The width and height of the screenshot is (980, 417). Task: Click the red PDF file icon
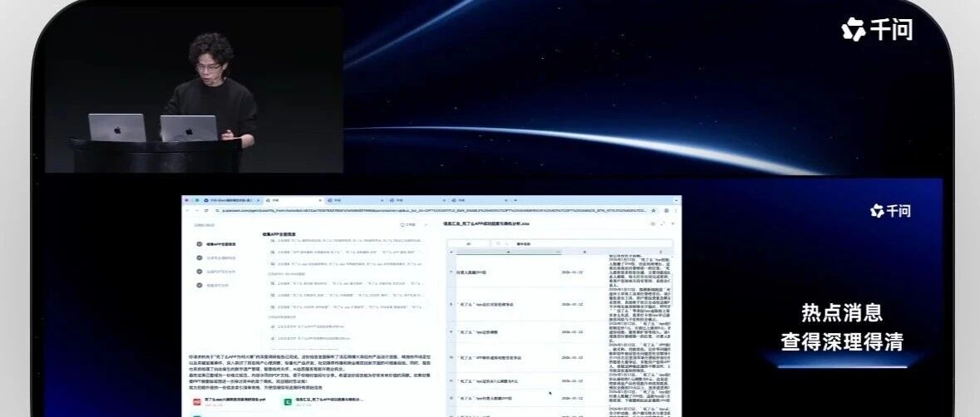195,403
